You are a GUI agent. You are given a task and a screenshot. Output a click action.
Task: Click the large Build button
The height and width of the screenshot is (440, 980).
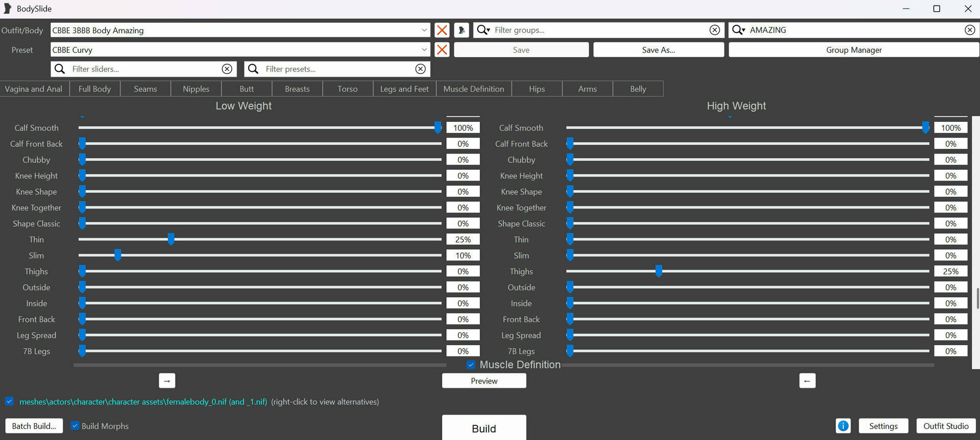[x=484, y=428]
